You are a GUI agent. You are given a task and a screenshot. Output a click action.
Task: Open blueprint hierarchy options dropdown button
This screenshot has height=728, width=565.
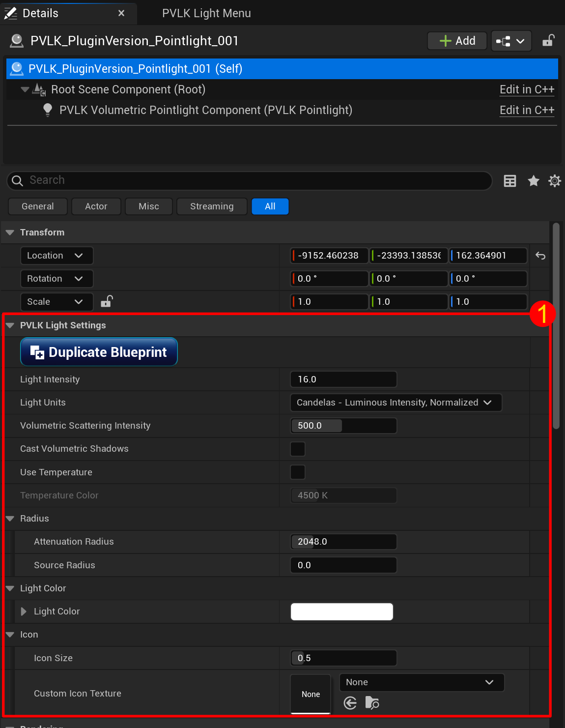511,41
